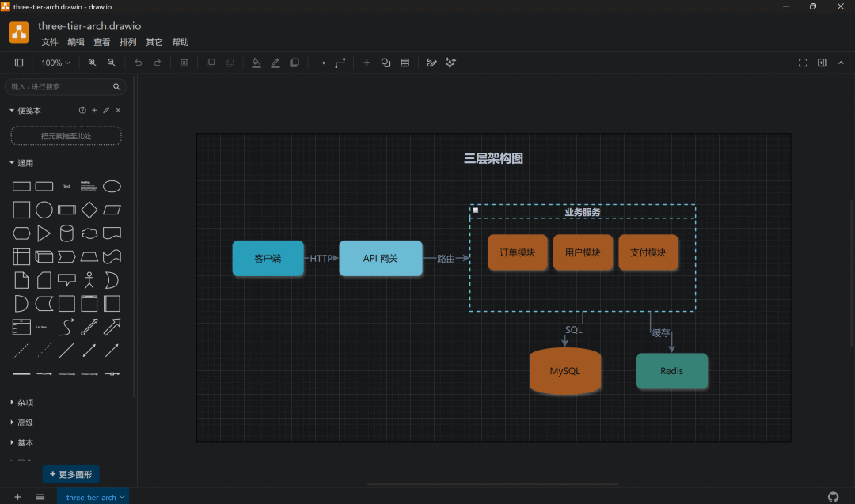Toggle the format panel icon
This screenshot has width=855, height=504.
(x=822, y=63)
